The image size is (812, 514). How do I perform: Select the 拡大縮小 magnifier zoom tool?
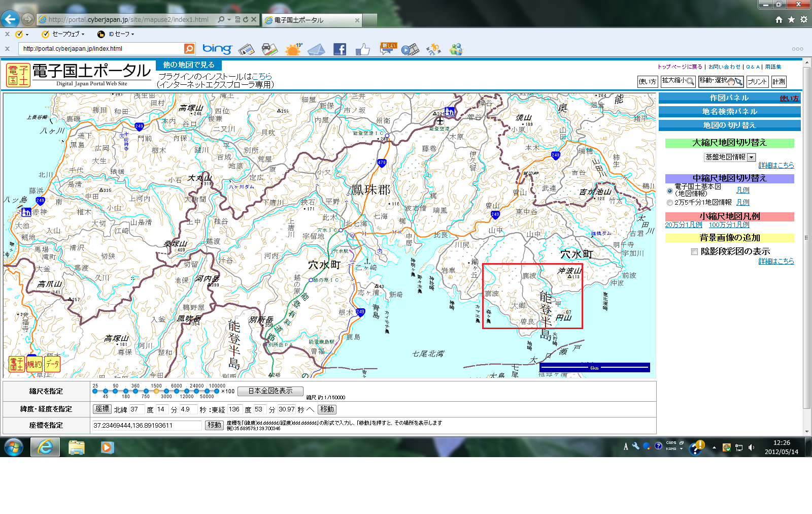678,81
